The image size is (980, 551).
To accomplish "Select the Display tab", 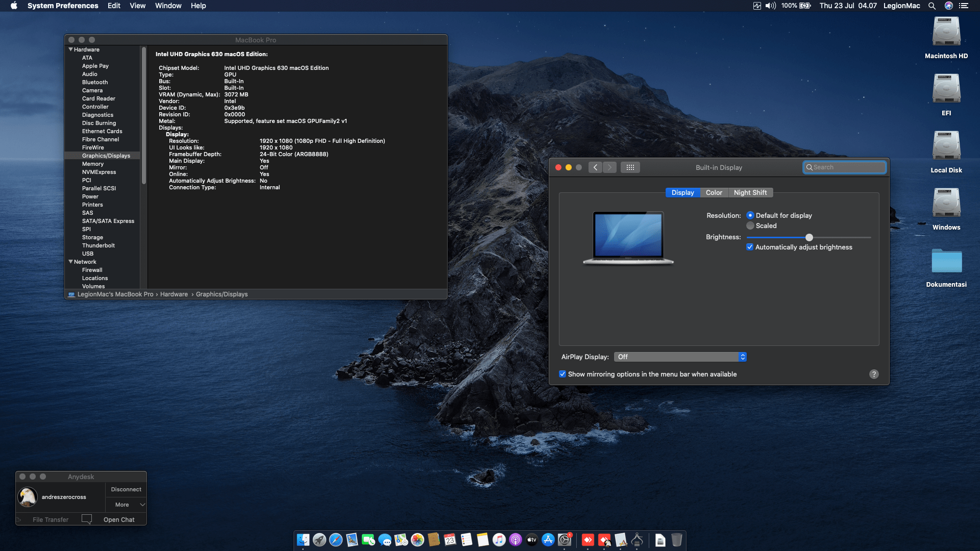I will (683, 192).
